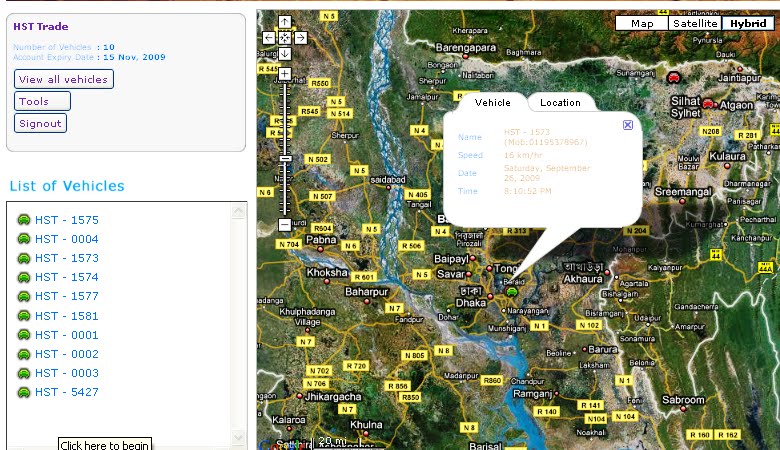Click the Sabroom label on map
This screenshot has height=450, width=780.
(x=683, y=400)
